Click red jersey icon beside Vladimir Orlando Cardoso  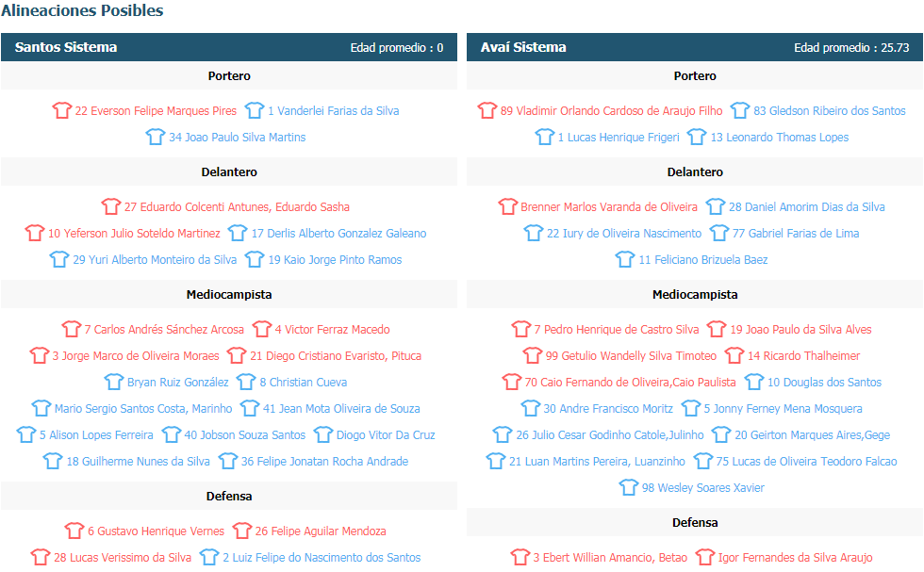487,110
